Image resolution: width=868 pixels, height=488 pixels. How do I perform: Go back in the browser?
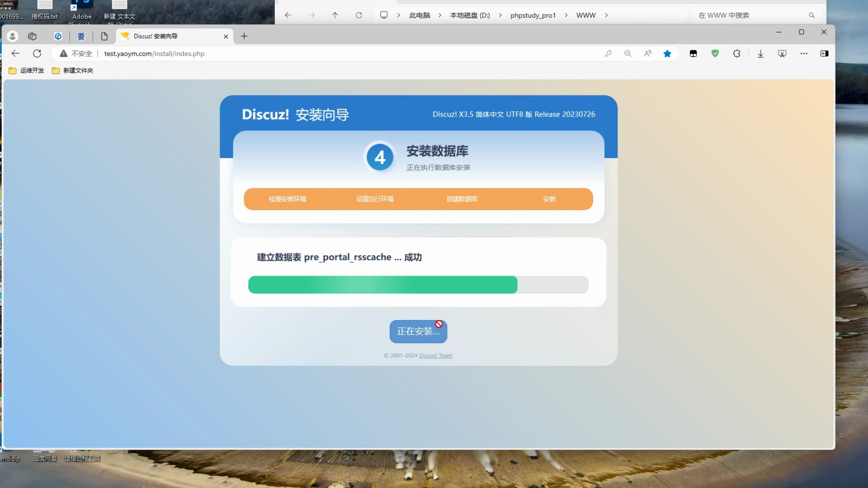[x=15, y=53]
